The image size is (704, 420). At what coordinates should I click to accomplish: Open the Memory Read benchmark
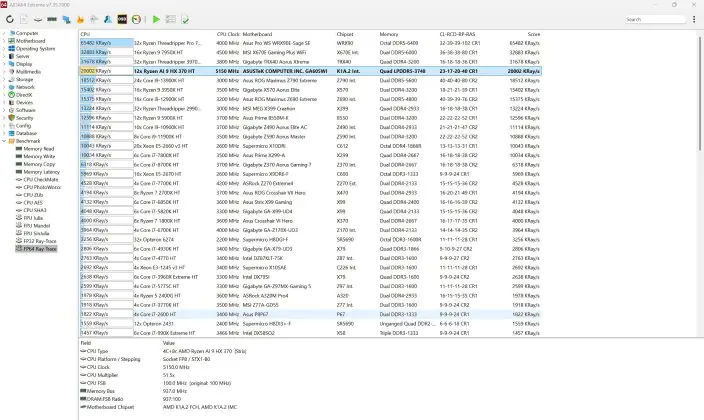pos(39,149)
